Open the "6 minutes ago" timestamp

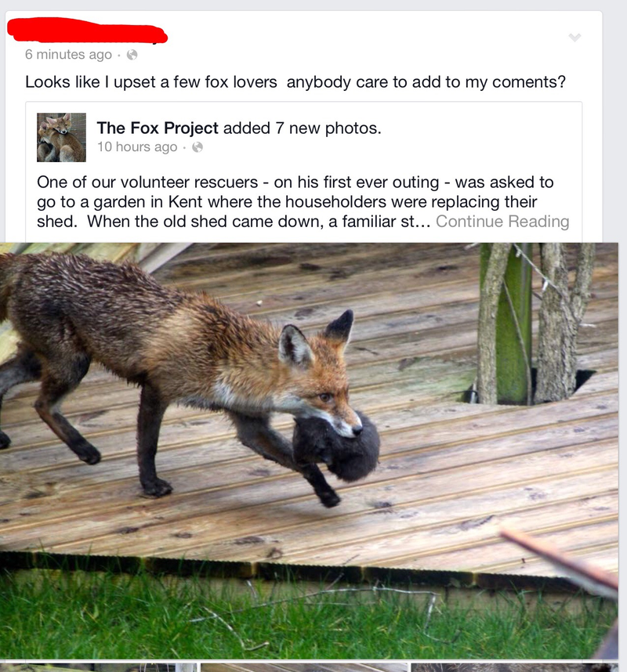(68, 55)
